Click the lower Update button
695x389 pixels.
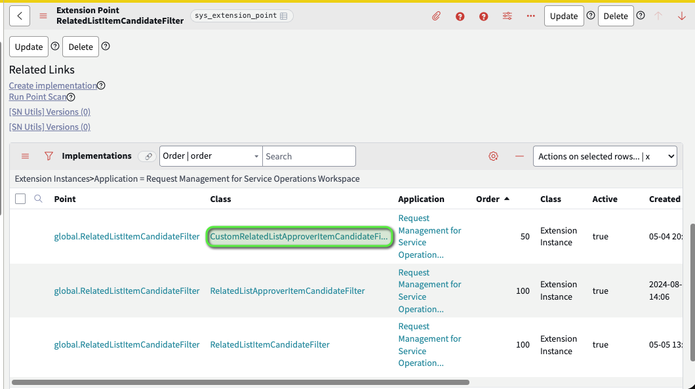(29, 47)
